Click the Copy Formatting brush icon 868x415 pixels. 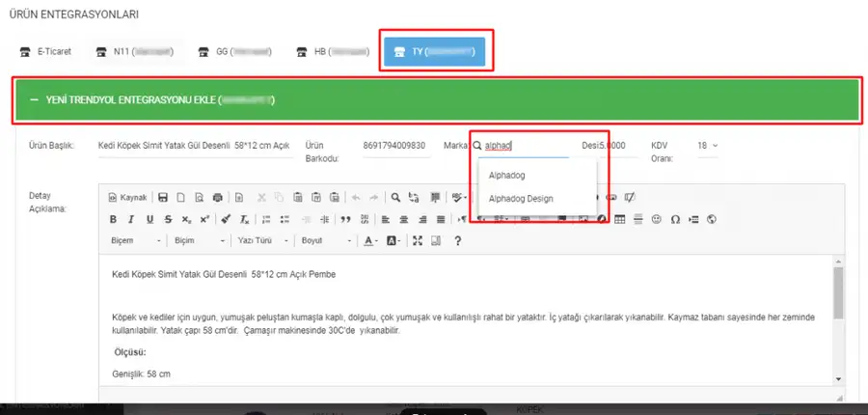coord(226,219)
